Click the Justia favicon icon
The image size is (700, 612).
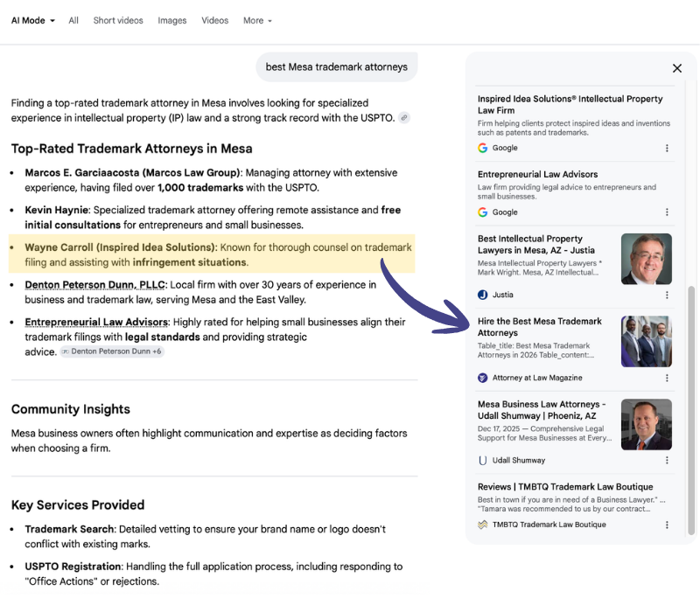coord(483,295)
